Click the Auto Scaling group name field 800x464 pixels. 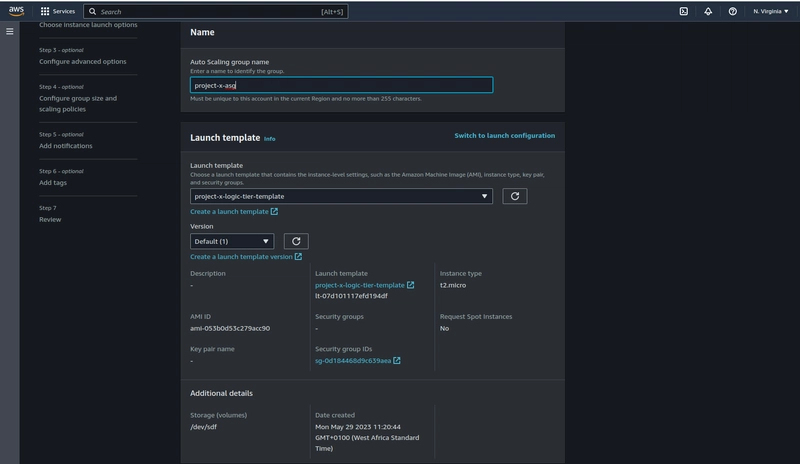(341, 85)
